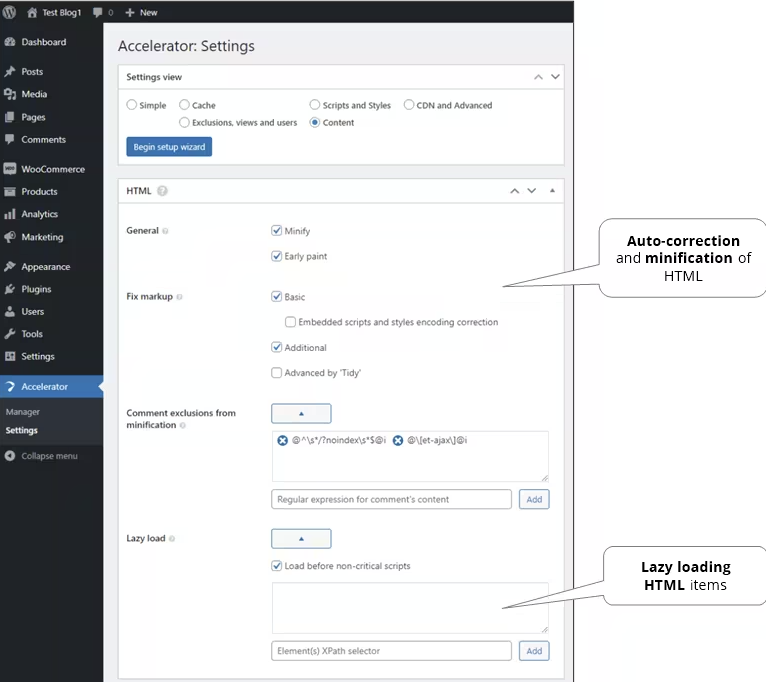Click the Products archive icon
The width and height of the screenshot is (766, 682).
pyautogui.click(x=10, y=192)
